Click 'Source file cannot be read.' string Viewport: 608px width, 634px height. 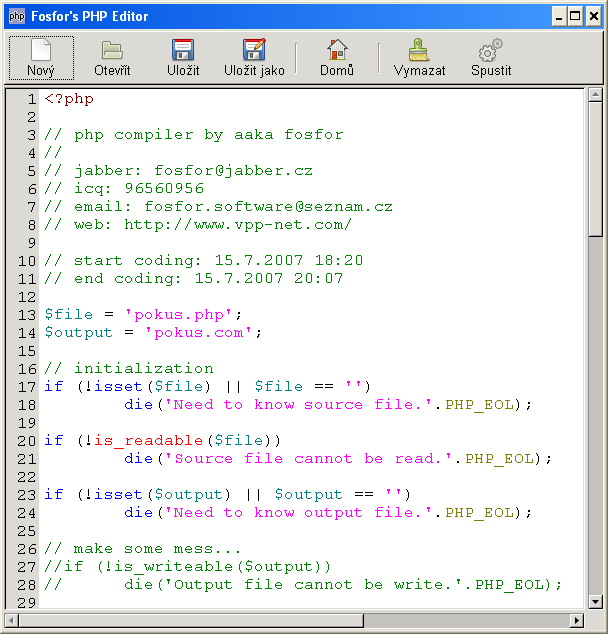pyautogui.click(x=308, y=459)
